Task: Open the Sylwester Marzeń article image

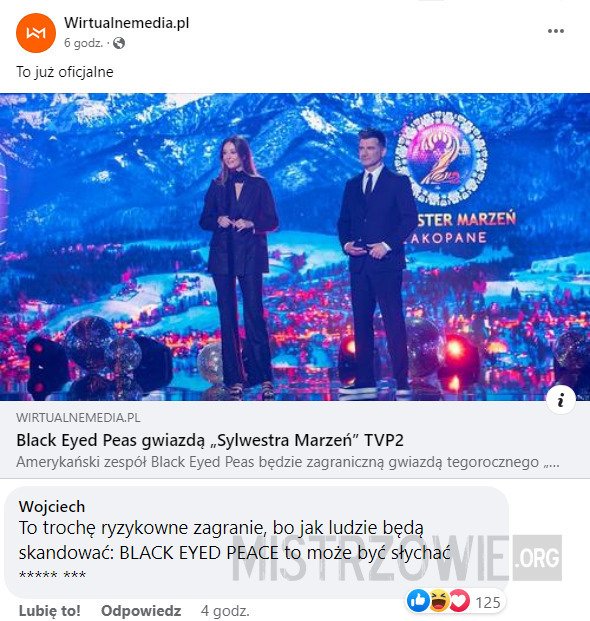Action: coord(295,247)
